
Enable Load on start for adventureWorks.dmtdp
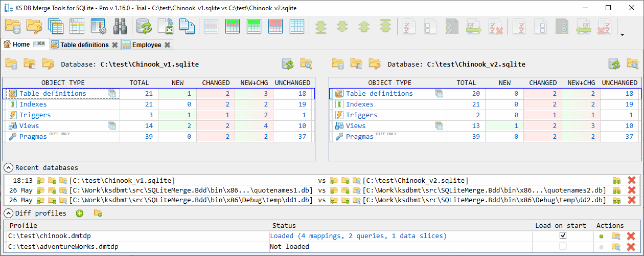click(563, 246)
